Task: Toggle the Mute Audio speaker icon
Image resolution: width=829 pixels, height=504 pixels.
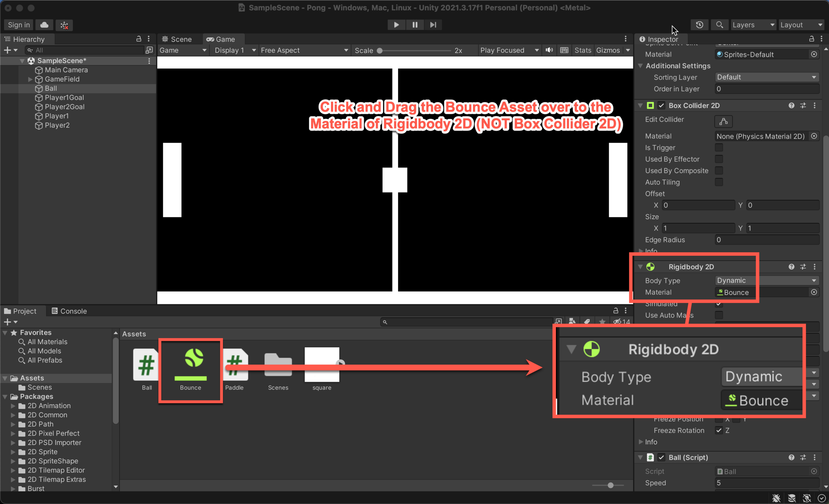Action: click(549, 50)
